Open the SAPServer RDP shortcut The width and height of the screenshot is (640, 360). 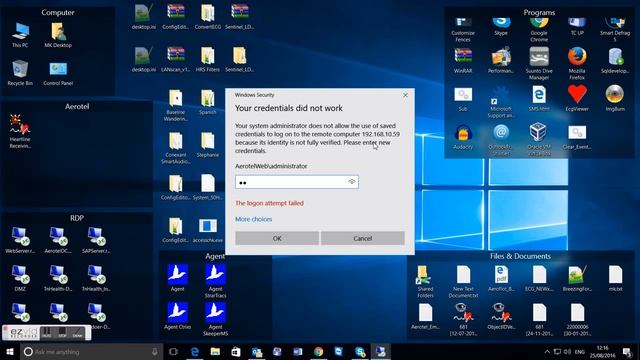[96, 240]
